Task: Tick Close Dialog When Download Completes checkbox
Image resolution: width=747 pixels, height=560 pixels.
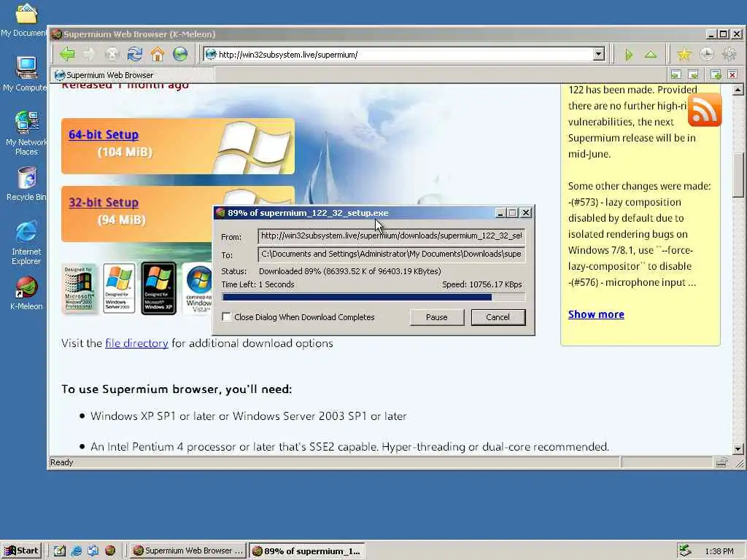Action: click(x=227, y=316)
